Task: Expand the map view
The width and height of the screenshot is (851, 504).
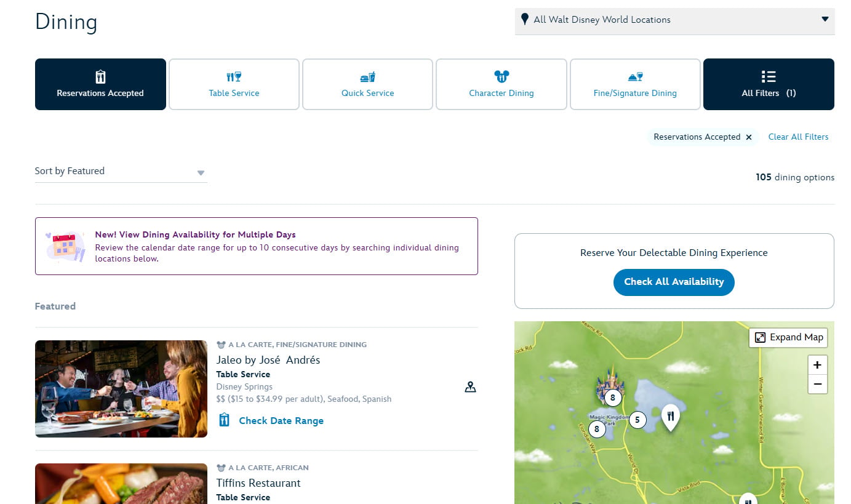Action: click(x=788, y=337)
